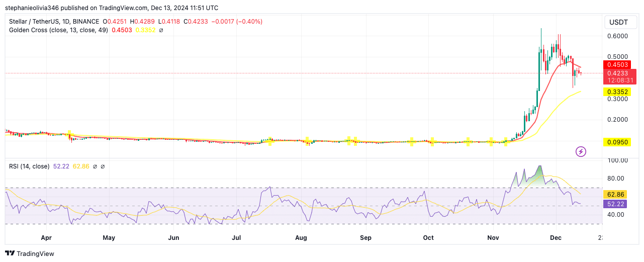
Task: Click the Dec label on time axis
Action: (x=556, y=237)
